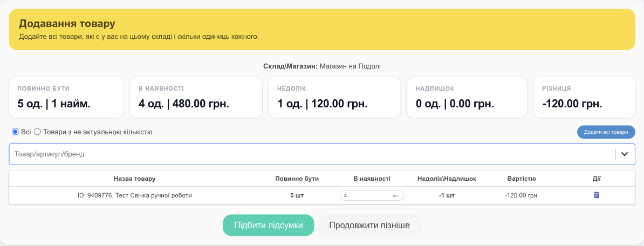Click the НАДЛИШОК card value 0 од.
The height and width of the screenshot is (246, 644).
[x=455, y=104]
